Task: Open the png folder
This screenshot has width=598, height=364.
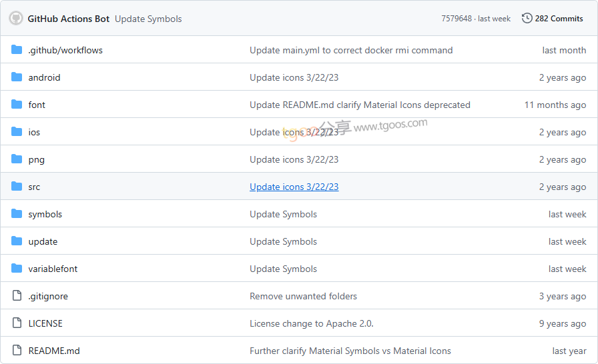Action: tap(36, 159)
